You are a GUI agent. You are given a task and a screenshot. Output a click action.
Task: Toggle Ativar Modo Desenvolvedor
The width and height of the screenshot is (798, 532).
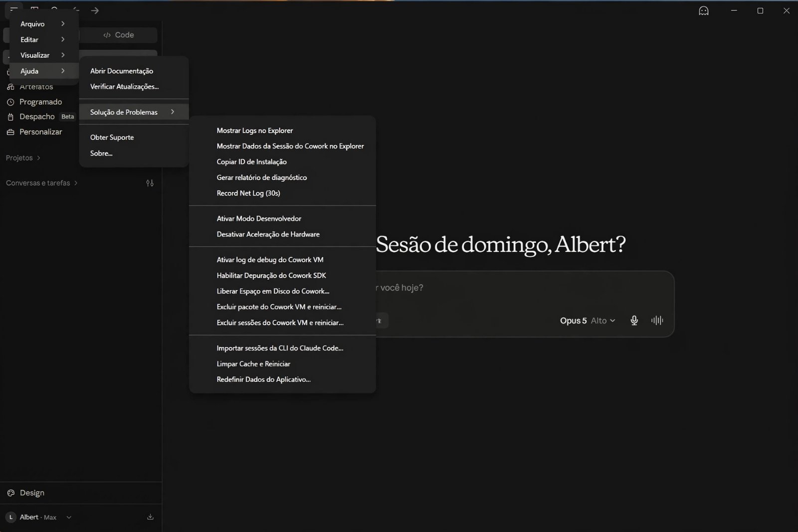pos(282,218)
